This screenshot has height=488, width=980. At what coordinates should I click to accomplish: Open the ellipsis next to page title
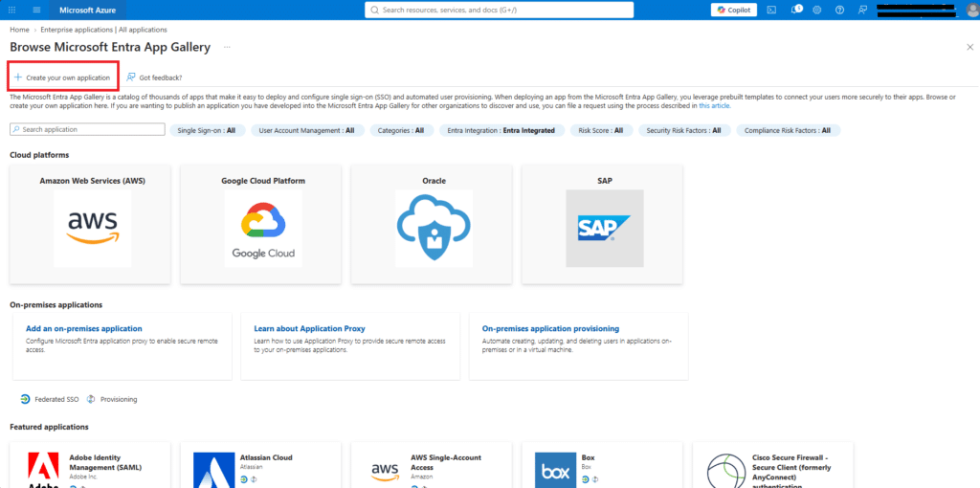(227, 47)
